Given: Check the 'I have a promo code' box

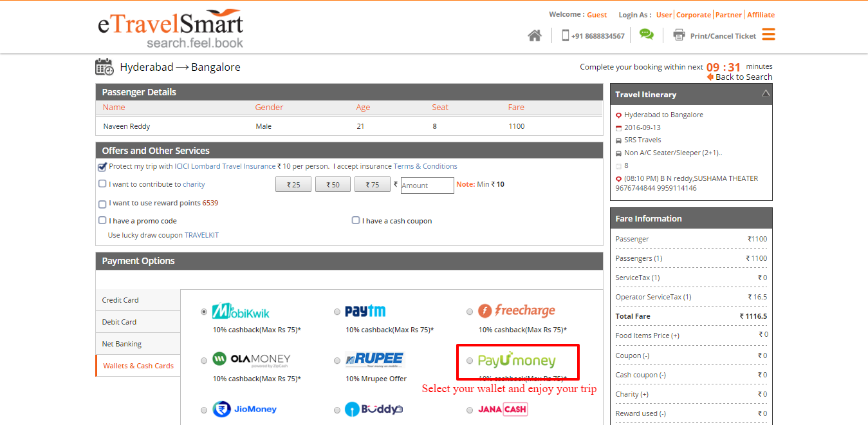Looking at the screenshot, I should pyautogui.click(x=102, y=220).
